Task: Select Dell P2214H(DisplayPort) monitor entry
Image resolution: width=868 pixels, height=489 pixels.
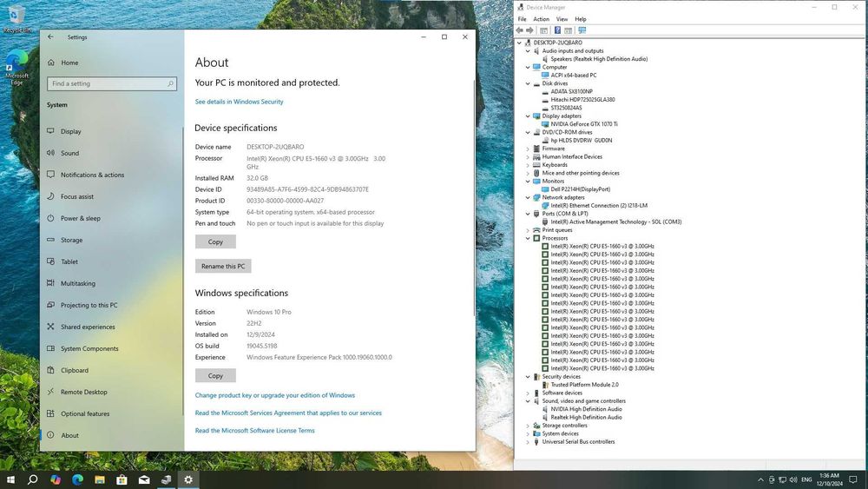Action: click(580, 189)
